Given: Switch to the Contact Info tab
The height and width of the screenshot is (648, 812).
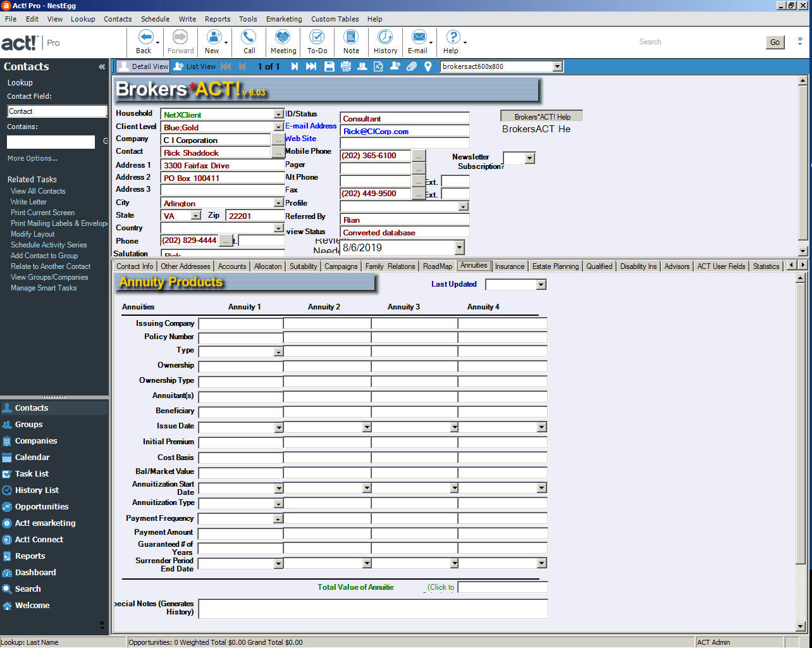Looking at the screenshot, I should (x=135, y=266).
